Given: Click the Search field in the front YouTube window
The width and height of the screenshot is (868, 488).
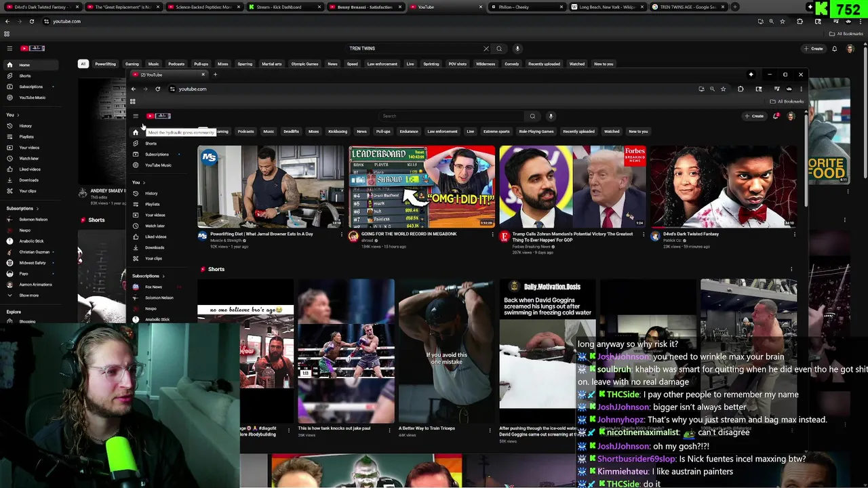Looking at the screenshot, I should click(451, 116).
